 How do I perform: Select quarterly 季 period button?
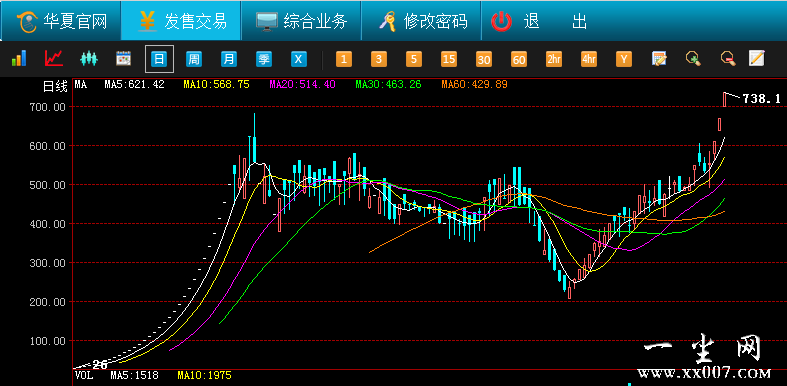click(x=264, y=59)
